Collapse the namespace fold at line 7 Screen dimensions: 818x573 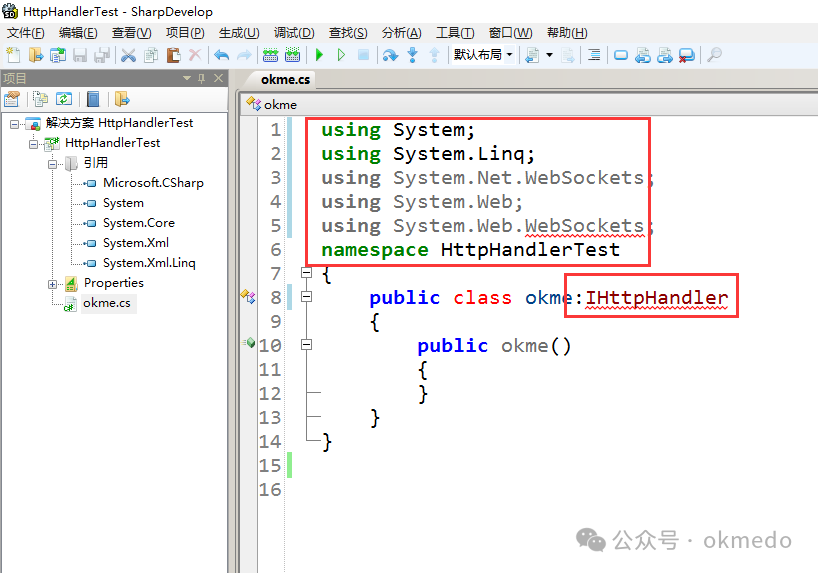[307, 272]
